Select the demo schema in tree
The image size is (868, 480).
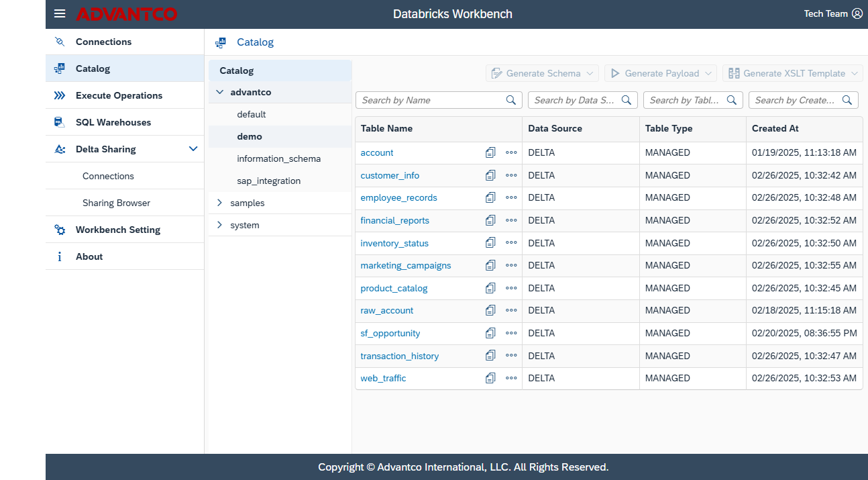point(280,136)
